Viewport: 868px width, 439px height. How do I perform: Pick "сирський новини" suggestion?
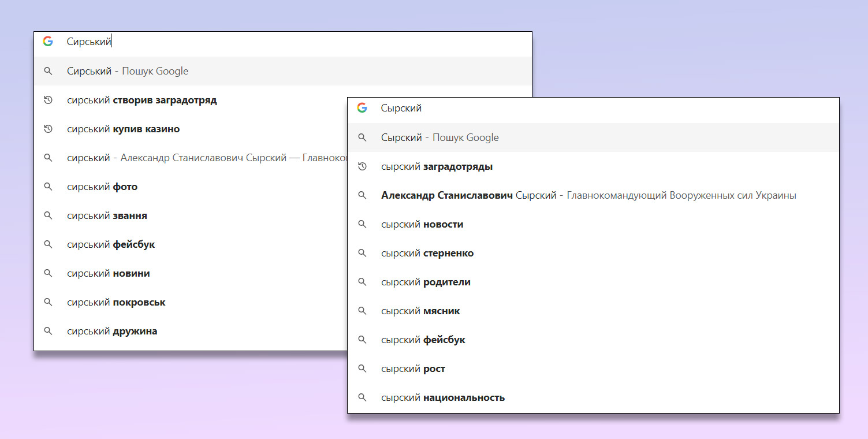pyautogui.click(x=109, y=273)
